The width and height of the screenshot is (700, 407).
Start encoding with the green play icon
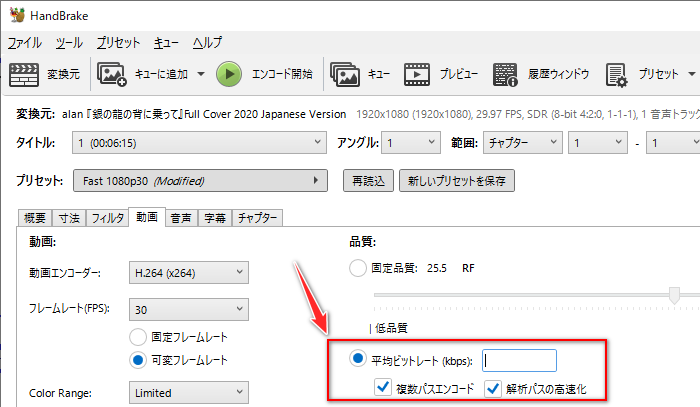[229, 74]
